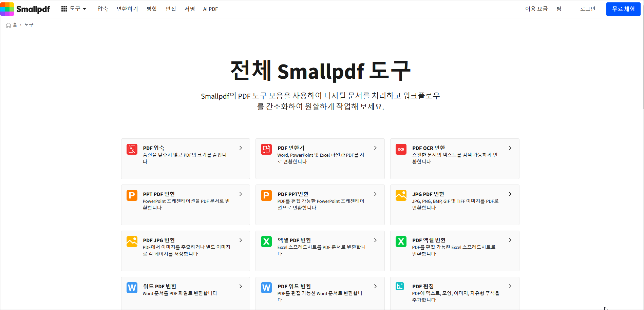Expand the PDF 압축 card chevron
Viewport: 644px width, 310px height.
point(241,148)
